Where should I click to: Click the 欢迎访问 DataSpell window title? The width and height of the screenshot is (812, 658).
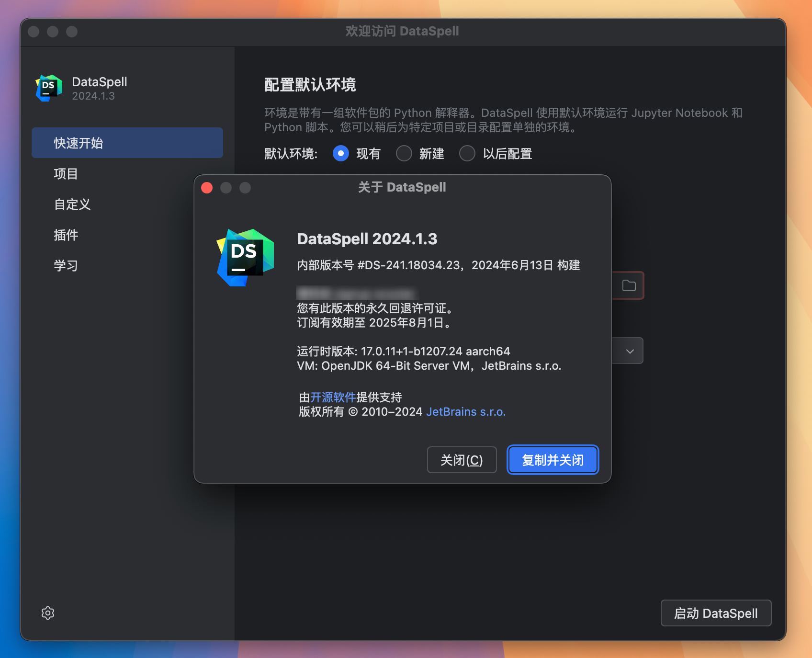tap(402, 31)
